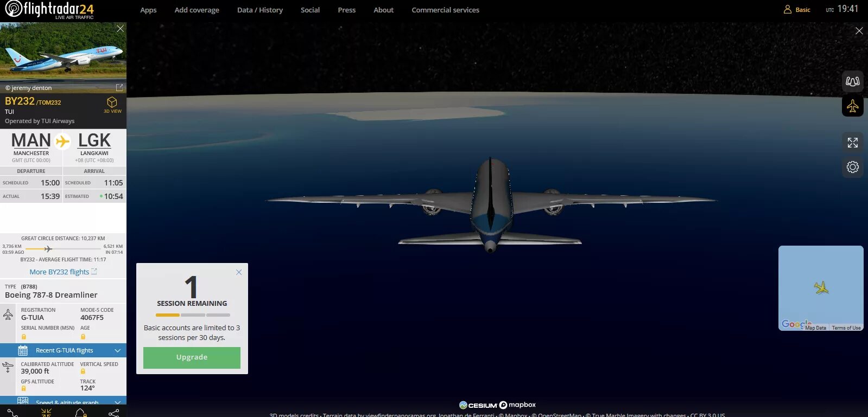
Task: Open Terms of Use link on minimap
Action: tap(846, 328)
